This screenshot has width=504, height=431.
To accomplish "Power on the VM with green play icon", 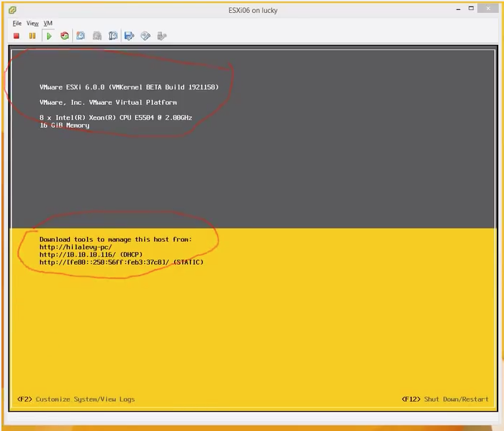I will coord(49,36).
